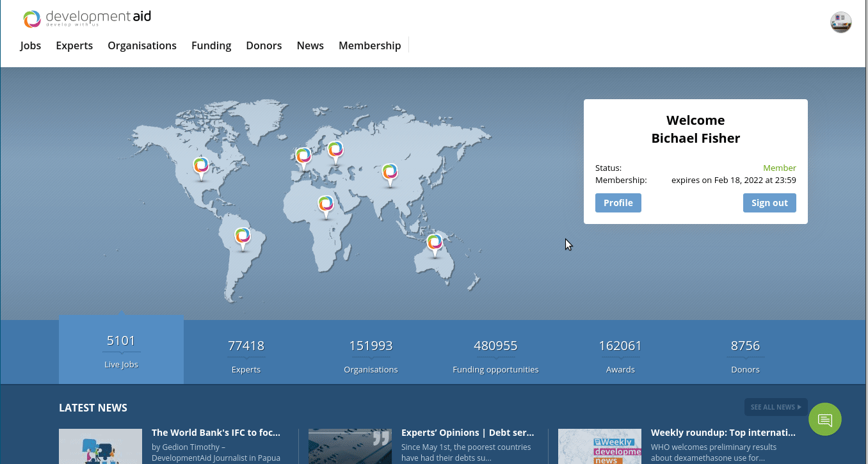Select the Asia map pin

pyautogui.click(x=390, y=175)
